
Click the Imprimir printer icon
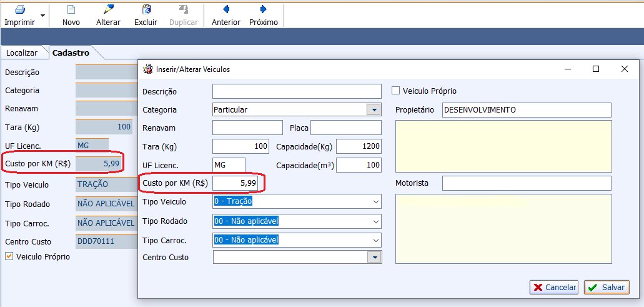[x=19, y=10]
